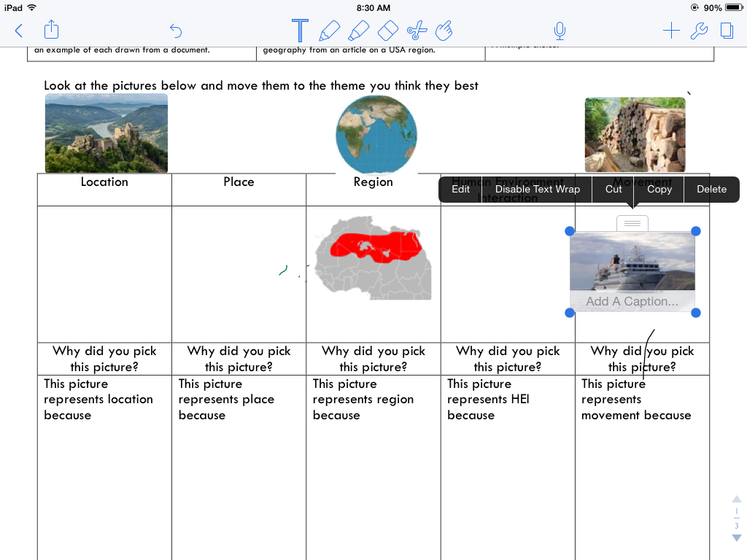Tap the 8:30 AM clock

coord(373,7)
